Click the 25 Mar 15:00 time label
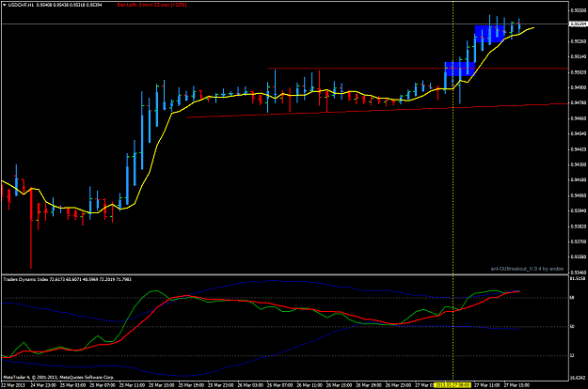Viewport: 588px width, 389px height. pos(162,385)
